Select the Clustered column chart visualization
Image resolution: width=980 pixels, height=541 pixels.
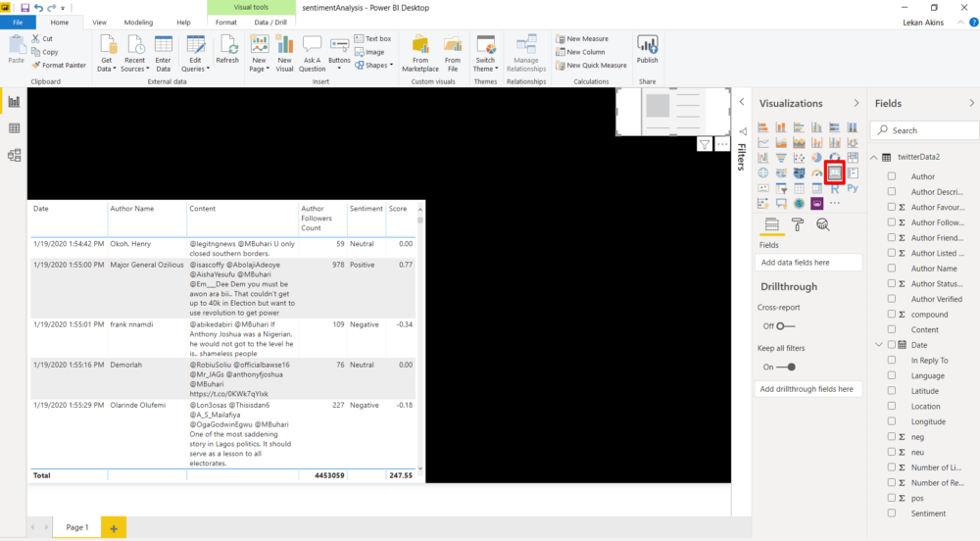817,126
